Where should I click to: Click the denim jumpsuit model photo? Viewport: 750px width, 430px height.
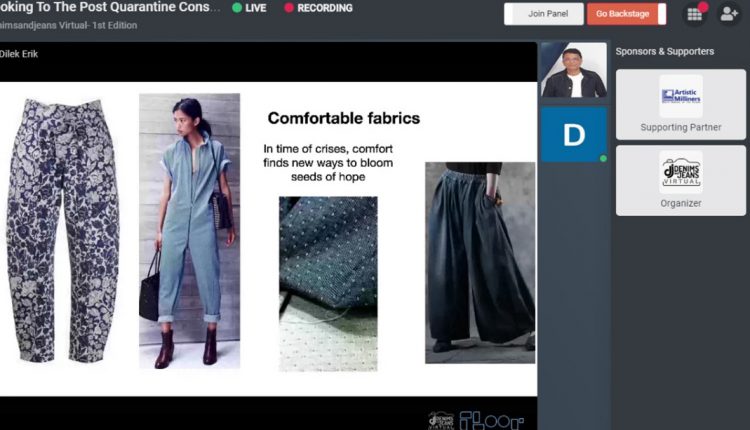click(x=189, y=231)
